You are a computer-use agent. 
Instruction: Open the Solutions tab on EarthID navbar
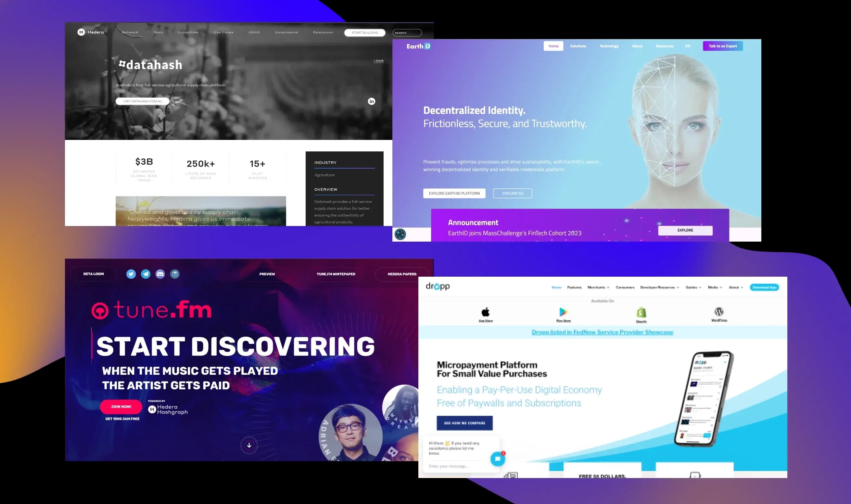click(x=577, y=45)
